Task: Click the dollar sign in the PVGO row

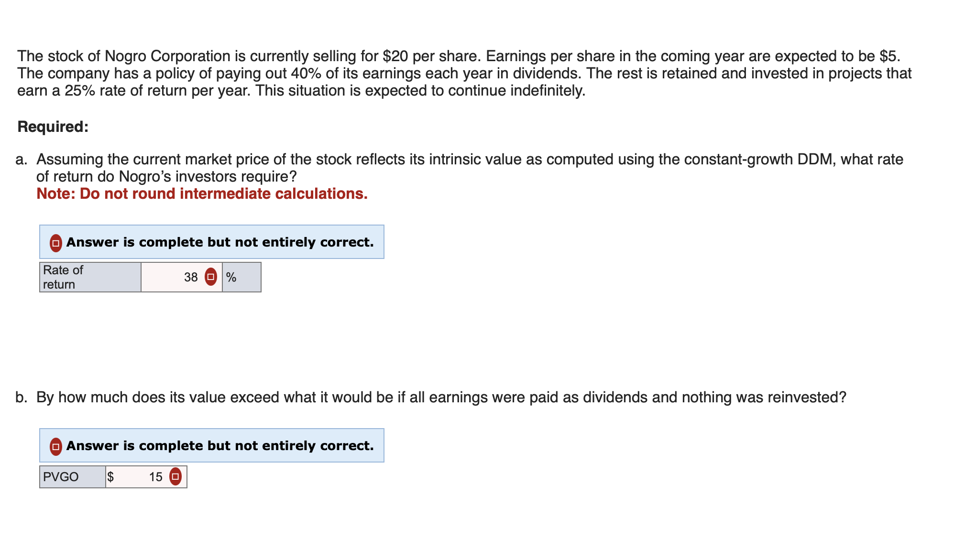Action: (110, 477)
